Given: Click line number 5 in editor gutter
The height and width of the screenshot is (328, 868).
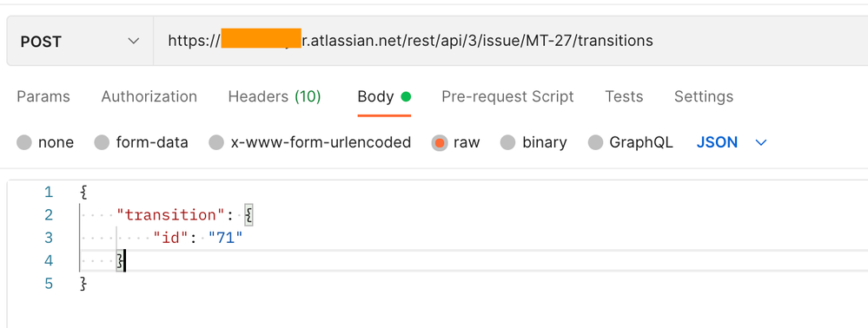Looking at the screenshot, I should click(49, 284).
